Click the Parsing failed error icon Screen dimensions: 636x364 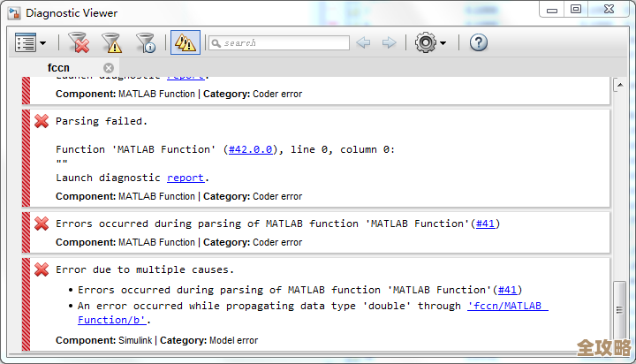tap(42, 121)
